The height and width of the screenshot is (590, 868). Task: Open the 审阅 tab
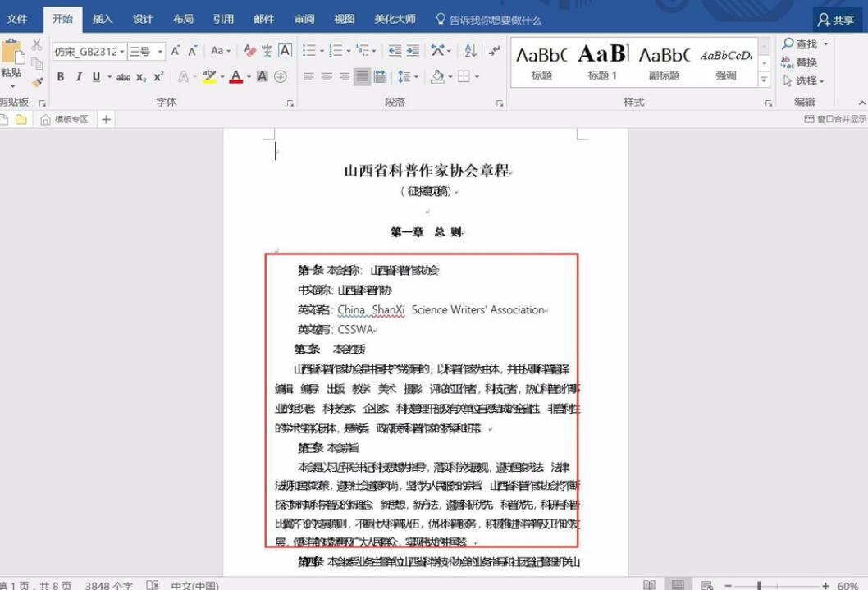304,19
